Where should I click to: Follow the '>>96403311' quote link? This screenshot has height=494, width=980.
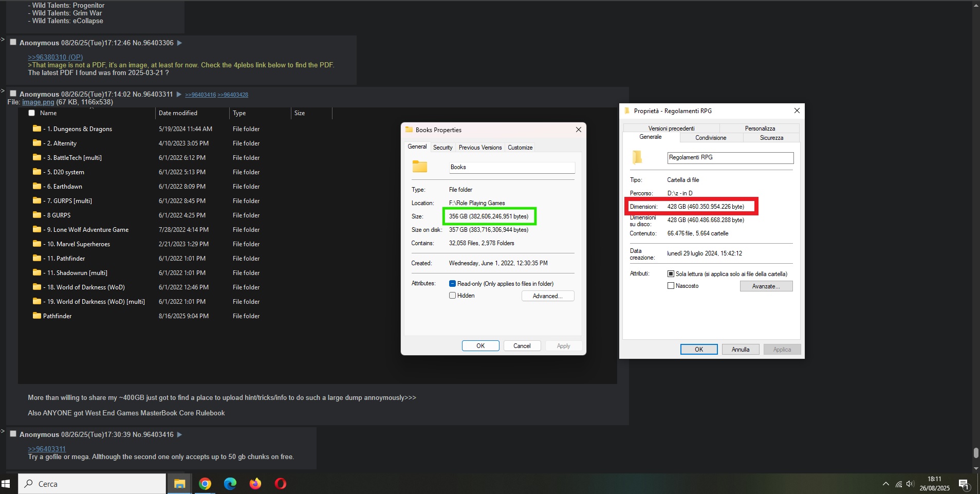[x=47, y=449]
